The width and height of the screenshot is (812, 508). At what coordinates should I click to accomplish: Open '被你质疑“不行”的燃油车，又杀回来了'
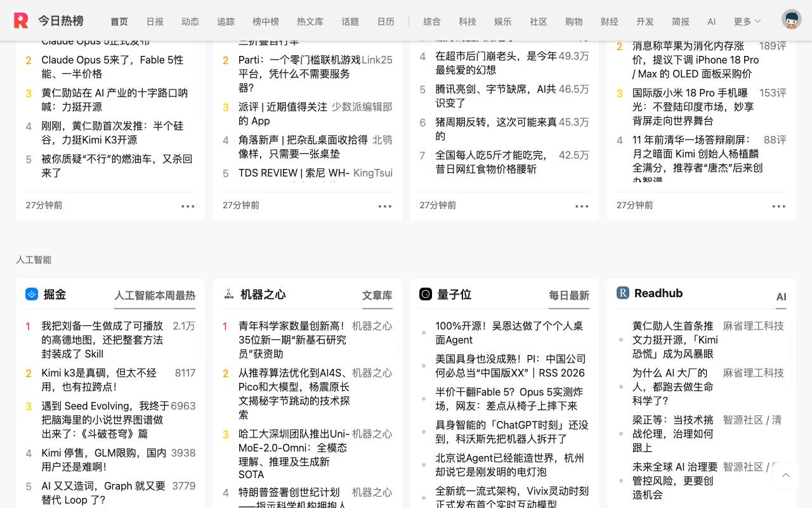(117, 166)
